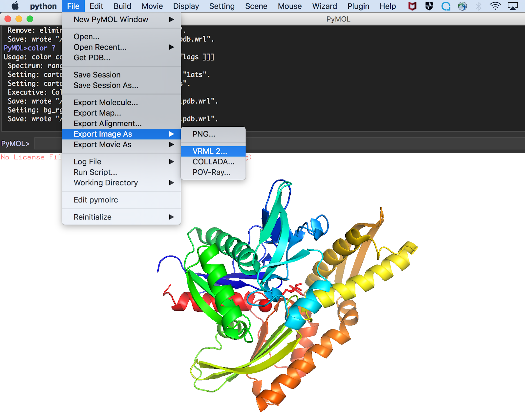Open the Bluetooth status menu
This screenshot has height=420, width=525.
(479, 6)
